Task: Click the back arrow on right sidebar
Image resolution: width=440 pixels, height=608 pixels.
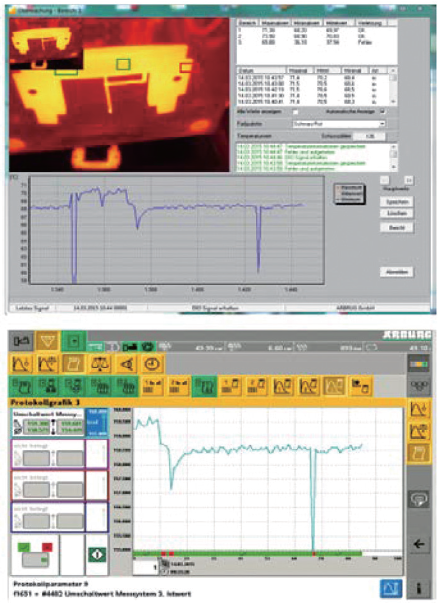Action: click(x=419, y=544)
